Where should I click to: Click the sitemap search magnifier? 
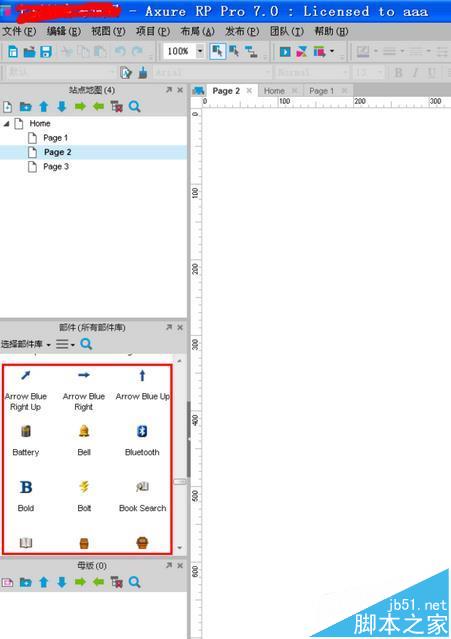134,107
